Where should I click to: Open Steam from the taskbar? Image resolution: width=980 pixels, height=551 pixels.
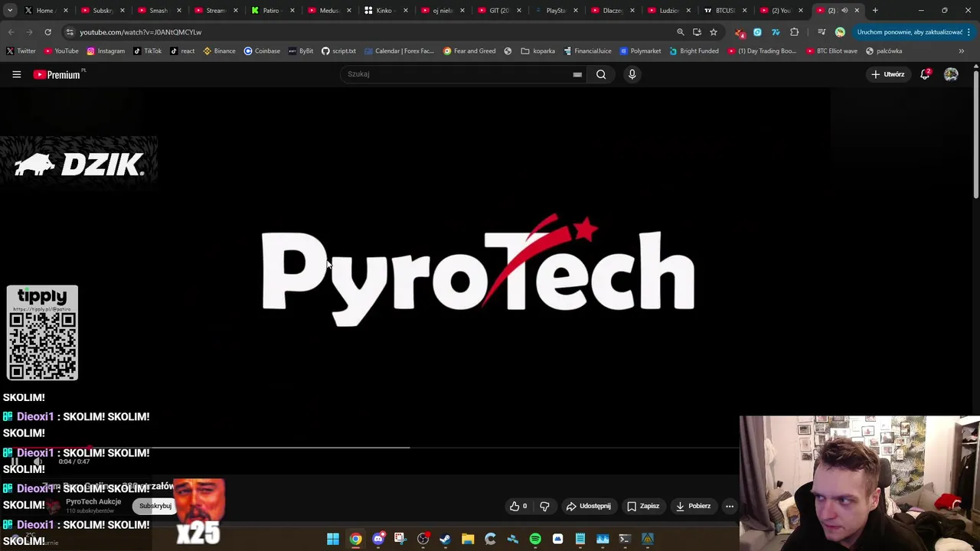pyautogui.click(x=445, y=540)
